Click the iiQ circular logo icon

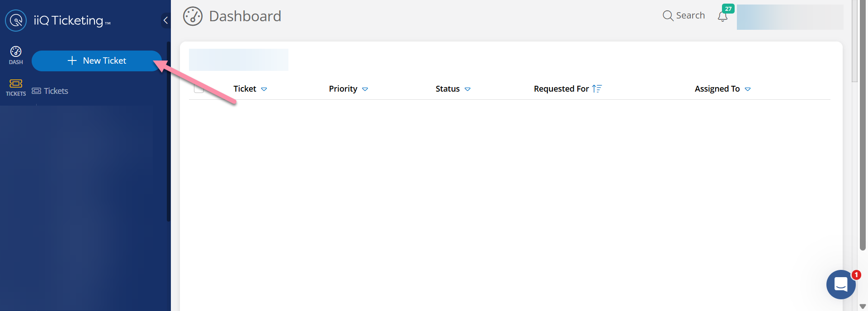pyautogui.click(x=16, y=21)
